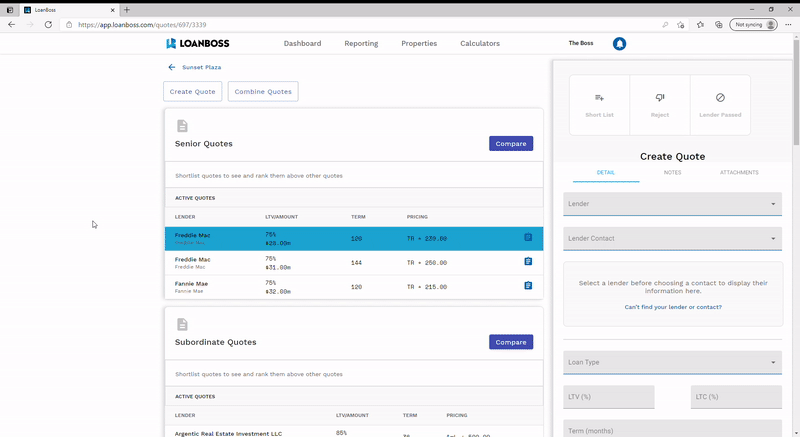Click the Not syncing profile button

[x=754, y=24]
